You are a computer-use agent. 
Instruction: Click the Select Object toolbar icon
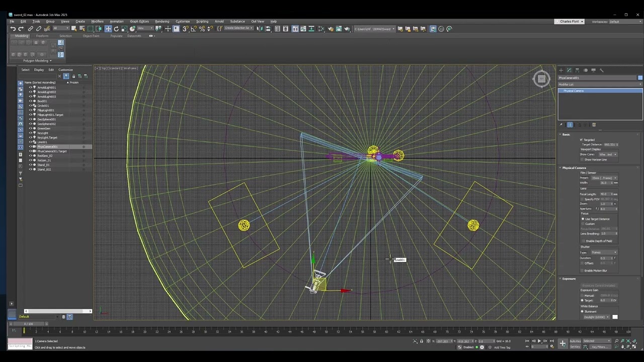click(73, 29)
